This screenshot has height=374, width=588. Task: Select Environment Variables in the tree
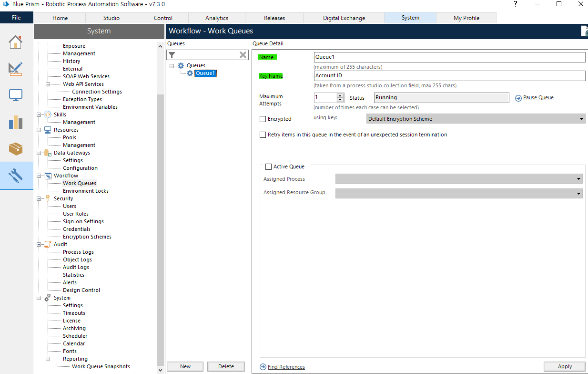click(90, 107)
